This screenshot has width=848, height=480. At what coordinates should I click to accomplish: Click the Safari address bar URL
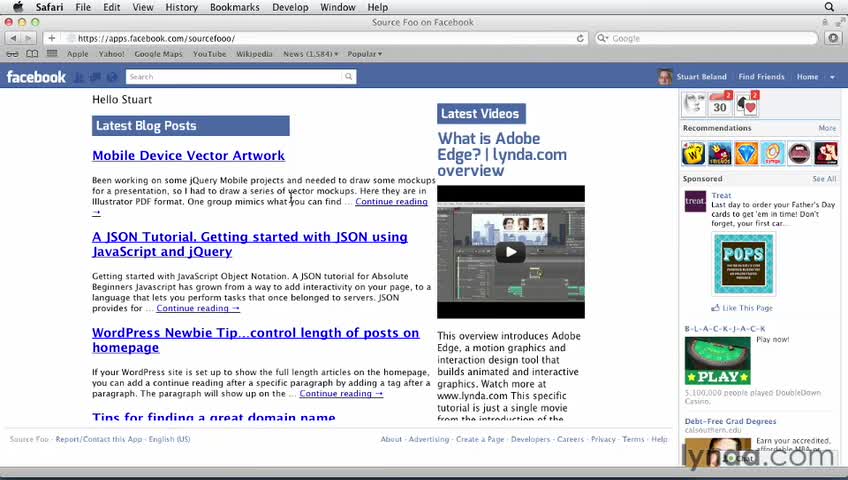(156, 38)
